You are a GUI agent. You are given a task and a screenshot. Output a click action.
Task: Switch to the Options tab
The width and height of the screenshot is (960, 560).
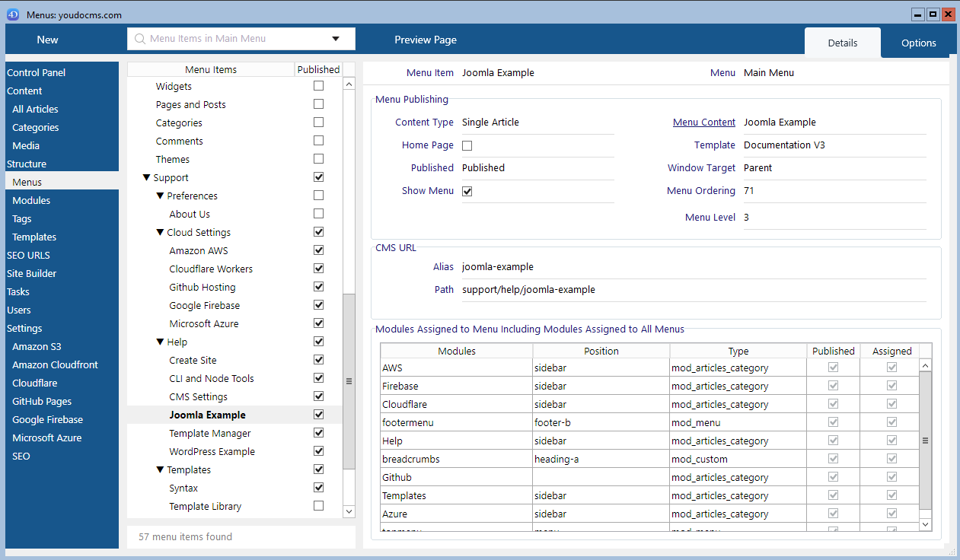click(x=918, y=43)
